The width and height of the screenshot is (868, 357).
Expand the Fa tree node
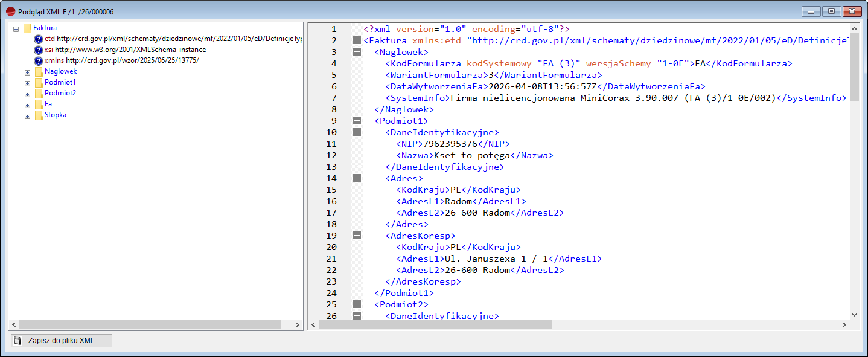[x=27, y=105]
